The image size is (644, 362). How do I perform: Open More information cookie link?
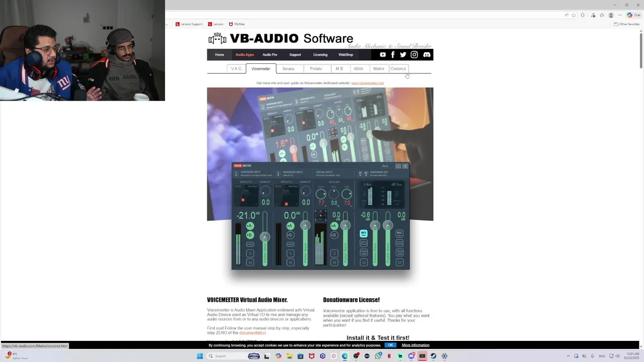coord(416,345)
